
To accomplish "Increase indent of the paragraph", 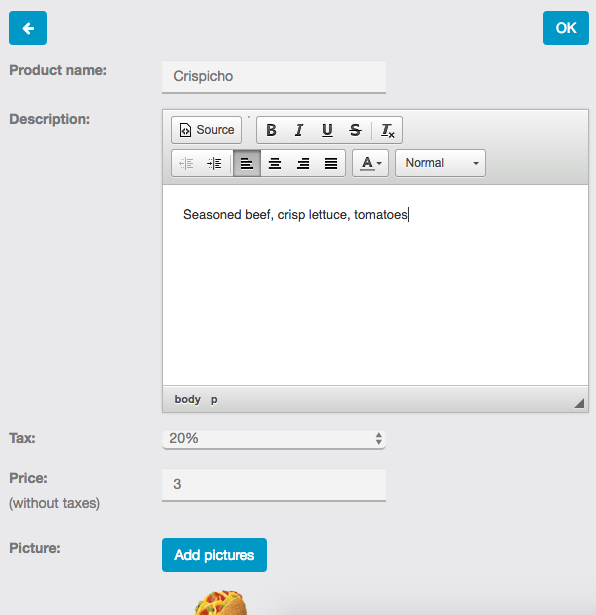I will 214,163.
